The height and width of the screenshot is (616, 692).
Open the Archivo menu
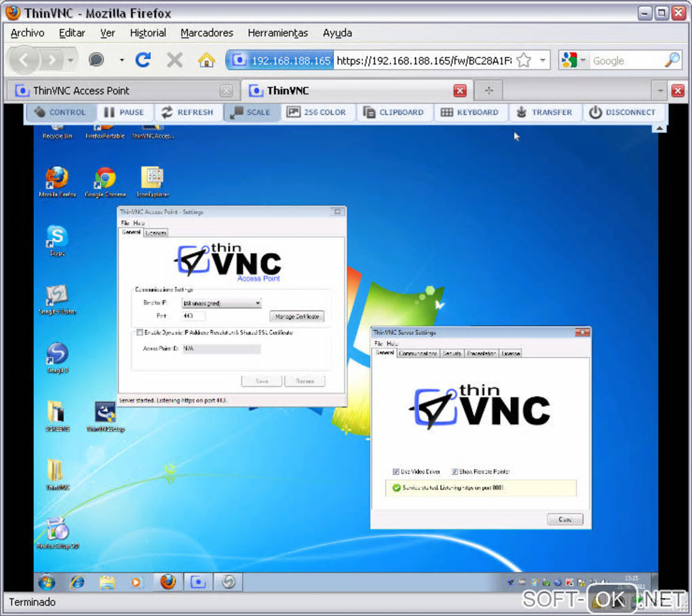click(x=27, y=33)
